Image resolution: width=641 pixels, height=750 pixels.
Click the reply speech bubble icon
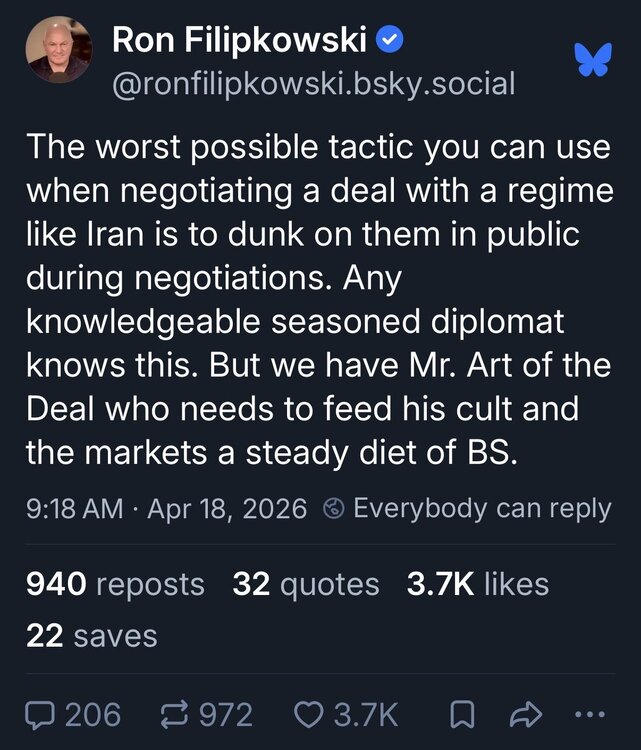(x=42, y=714)
